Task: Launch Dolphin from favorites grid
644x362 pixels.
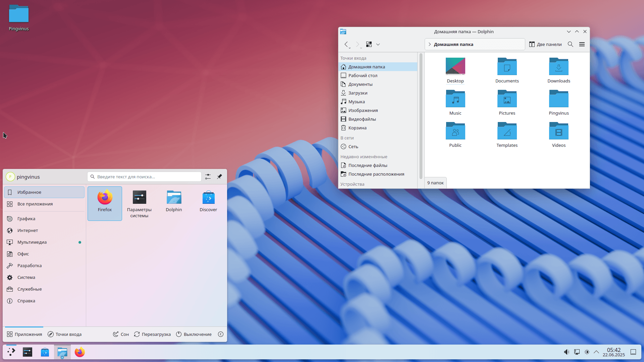Action: 174,203
